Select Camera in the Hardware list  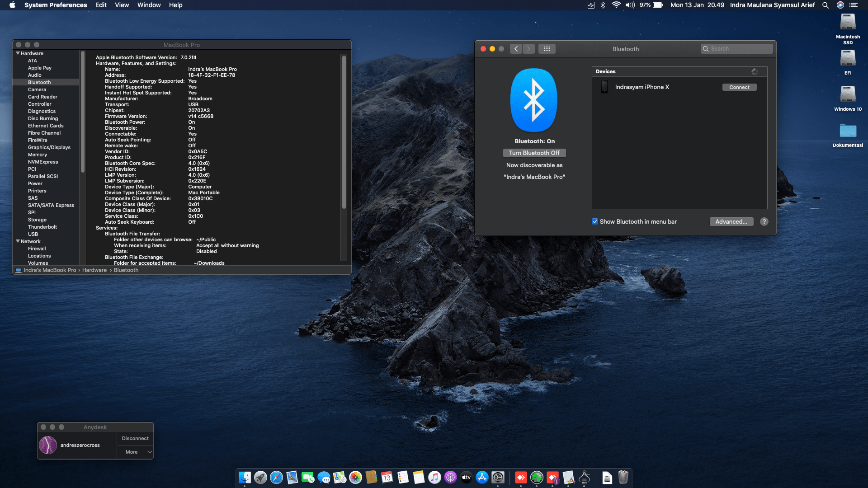[37, 89]
